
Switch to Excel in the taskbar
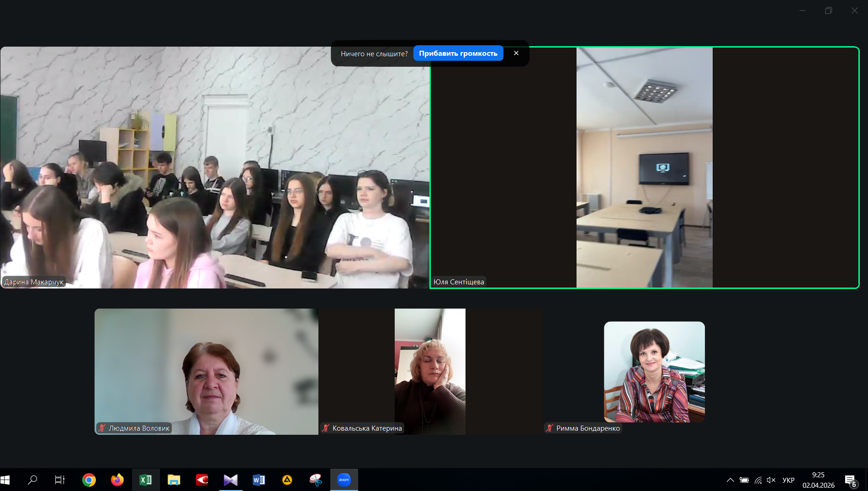click(146, 480)
